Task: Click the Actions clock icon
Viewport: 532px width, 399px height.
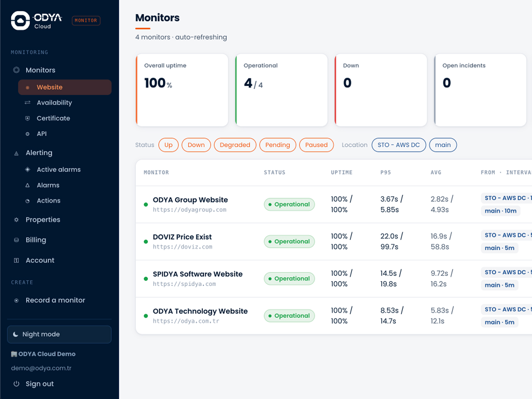Action: pyautogui.click(x=27, y=201)
